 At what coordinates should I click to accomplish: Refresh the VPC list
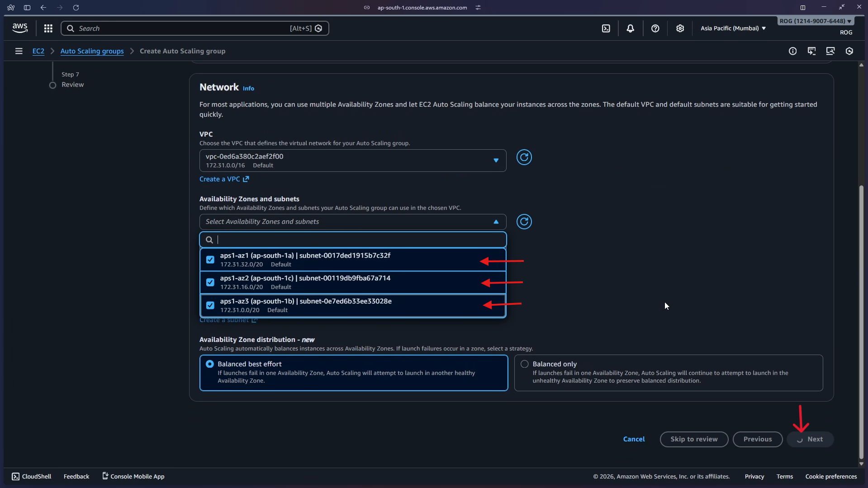[524, 157]
